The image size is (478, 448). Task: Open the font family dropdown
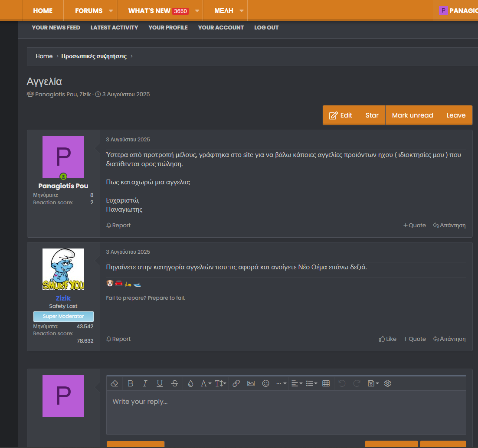coord(206,383)
